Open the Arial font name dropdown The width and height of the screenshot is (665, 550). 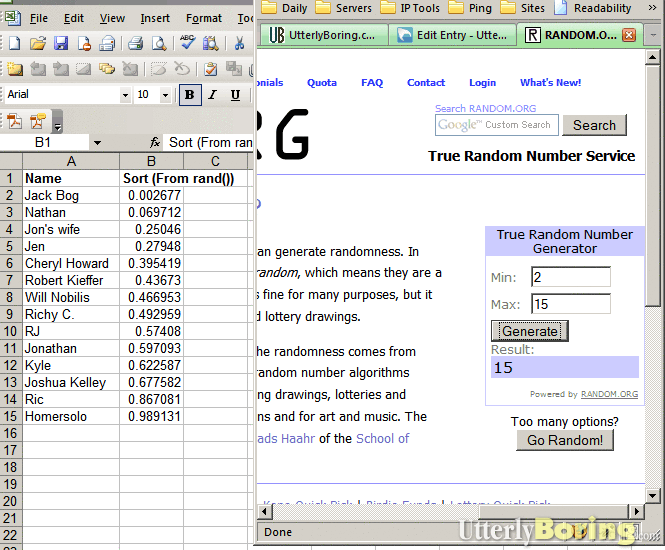point(125,95)
